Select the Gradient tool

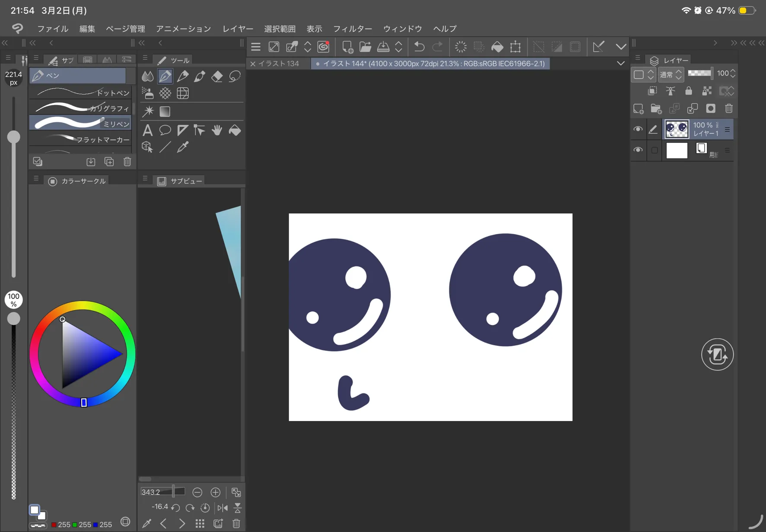point(165,112)
